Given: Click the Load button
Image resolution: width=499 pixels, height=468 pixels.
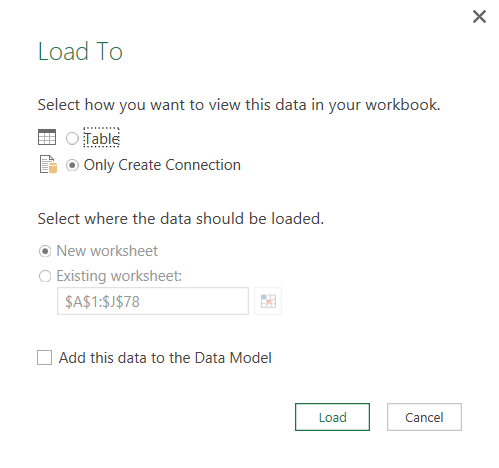Looking at the screenshot, I should [x=332, y=417].
